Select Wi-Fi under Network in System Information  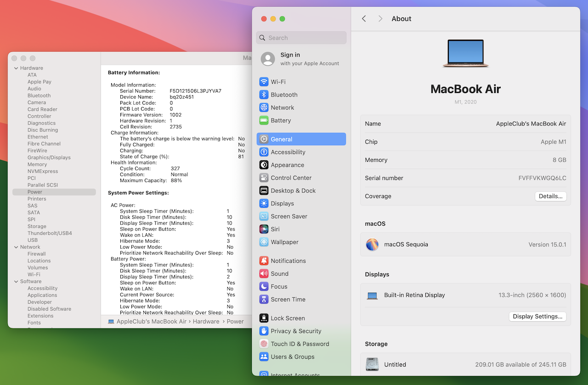34,275
